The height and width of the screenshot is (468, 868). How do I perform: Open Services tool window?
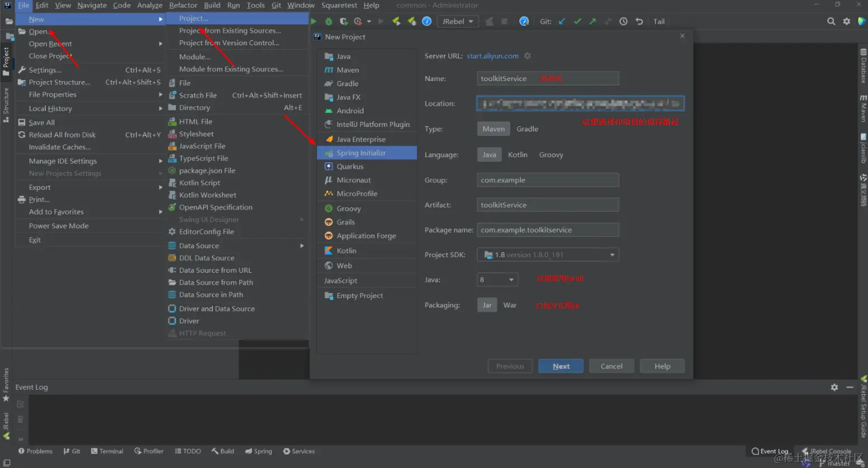click(x=299, y=451)
